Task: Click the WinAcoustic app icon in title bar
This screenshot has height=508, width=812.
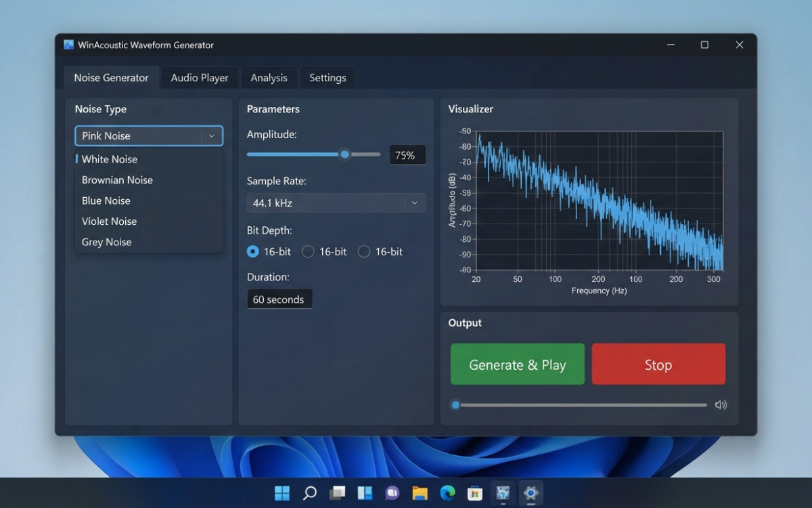Action: 68,45
